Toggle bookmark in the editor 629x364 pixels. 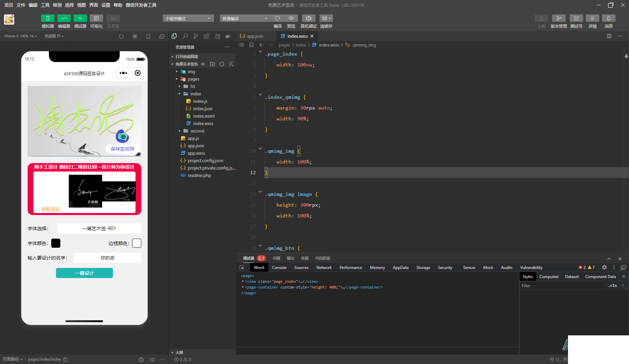[x=251, y=45]
